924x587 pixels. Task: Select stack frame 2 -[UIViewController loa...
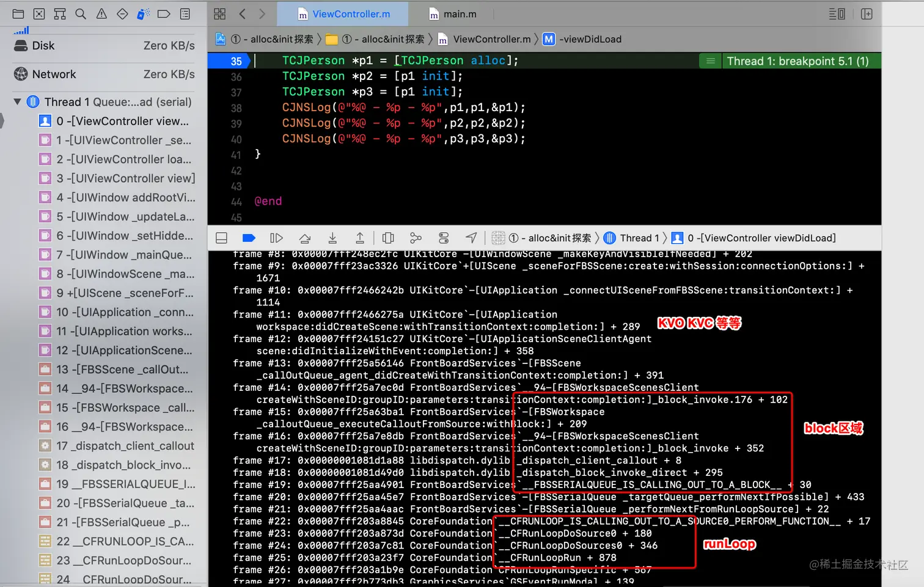[116, 159]
